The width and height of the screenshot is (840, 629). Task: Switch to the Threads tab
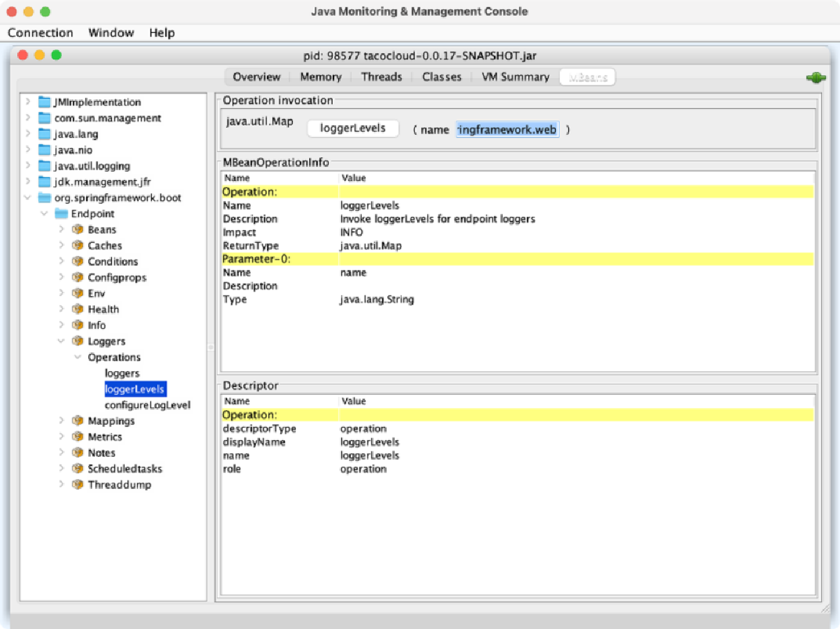click(x=382, y=77)
